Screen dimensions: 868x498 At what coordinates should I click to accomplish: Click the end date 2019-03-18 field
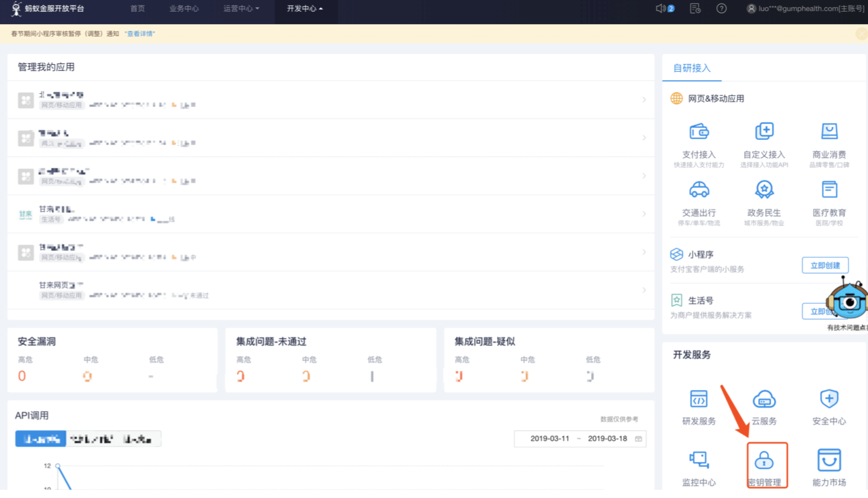[x=607, y=438]
